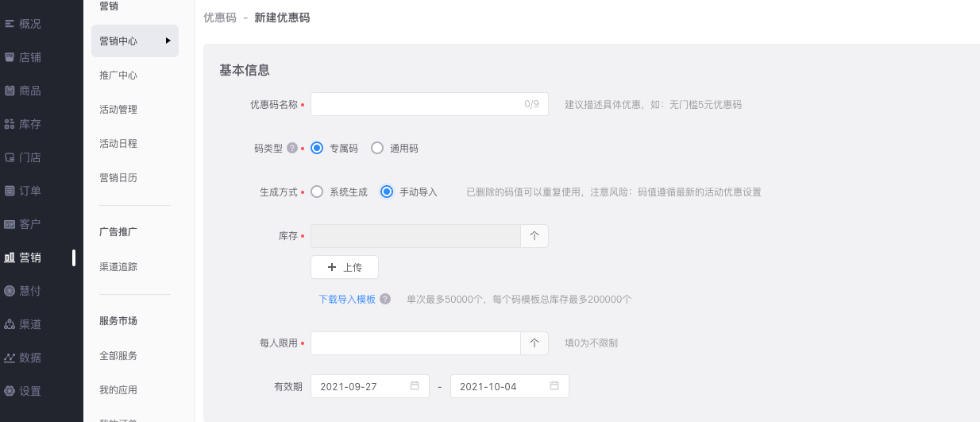
Task: Click the 商品 goods icon in sidebar
Action: 10,91
